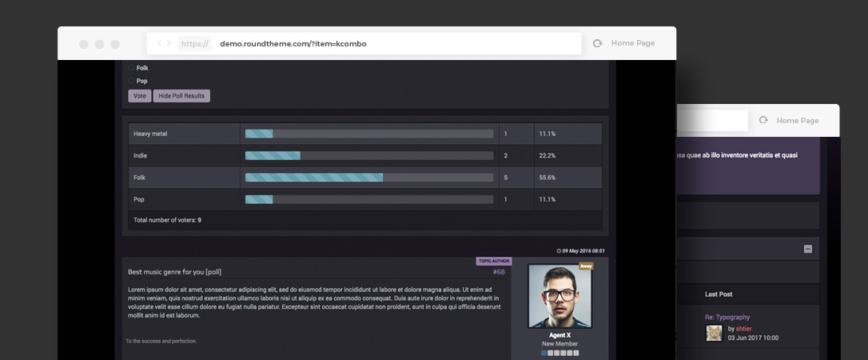The width and height of the screenshot is (868, 360).
Task: Click the second window control dot in front browser
Action: pyautogui.click(x=100, y=44)
